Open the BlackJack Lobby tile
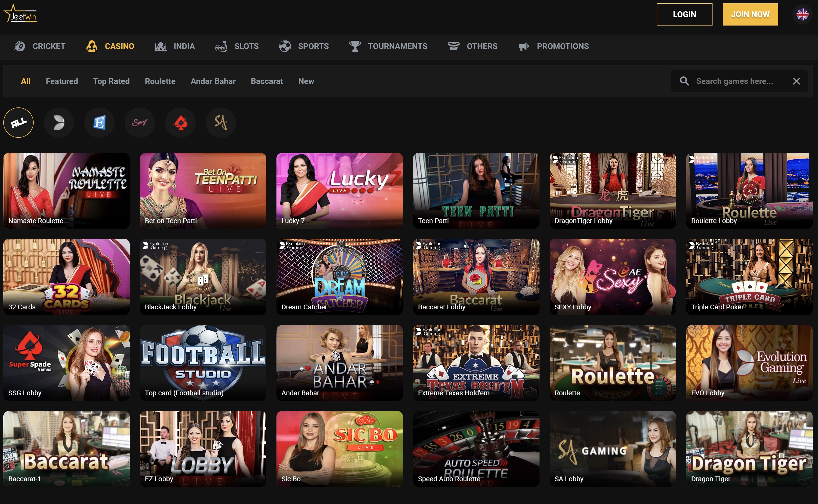 coord(203,277)
